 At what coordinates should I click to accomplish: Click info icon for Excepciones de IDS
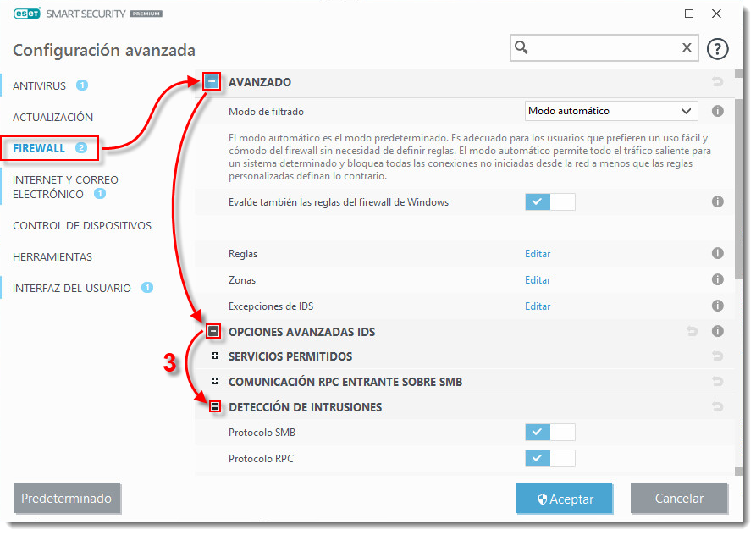click(x=717, y=306)
